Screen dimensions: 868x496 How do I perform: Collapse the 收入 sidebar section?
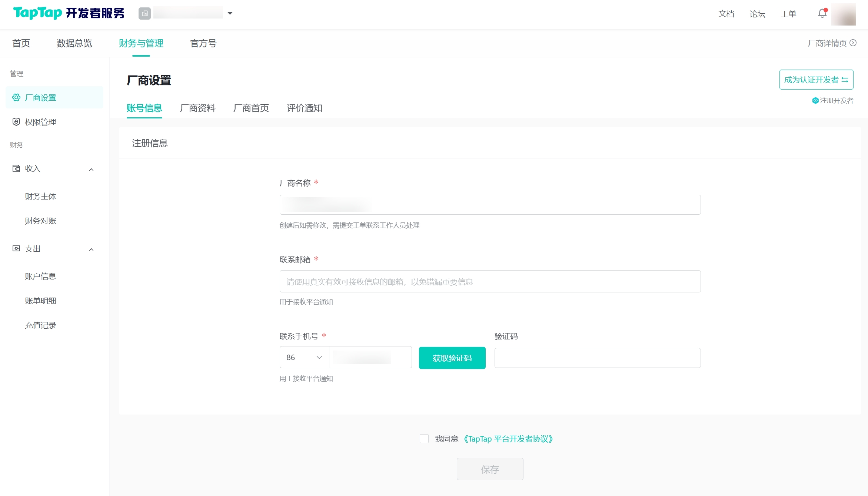(x=91, y=170)
